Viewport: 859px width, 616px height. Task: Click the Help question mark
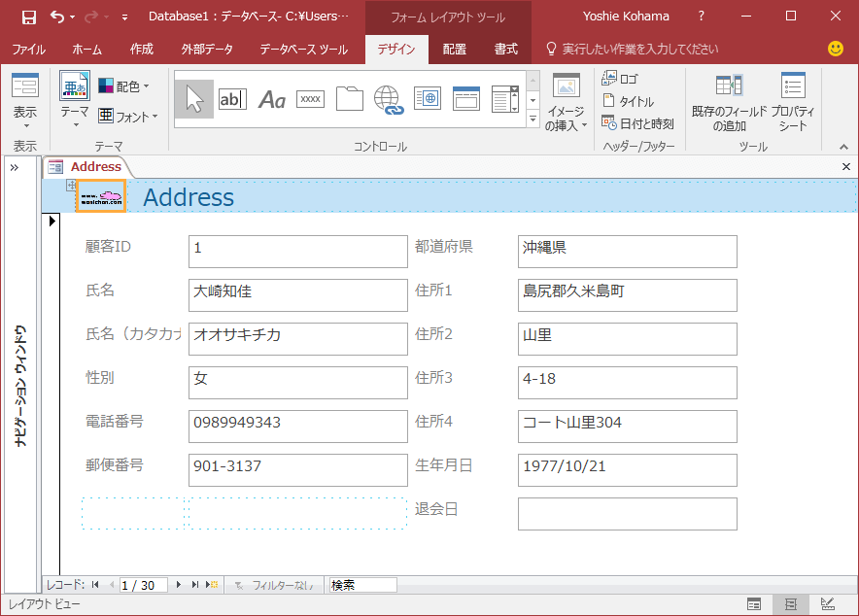701,16
